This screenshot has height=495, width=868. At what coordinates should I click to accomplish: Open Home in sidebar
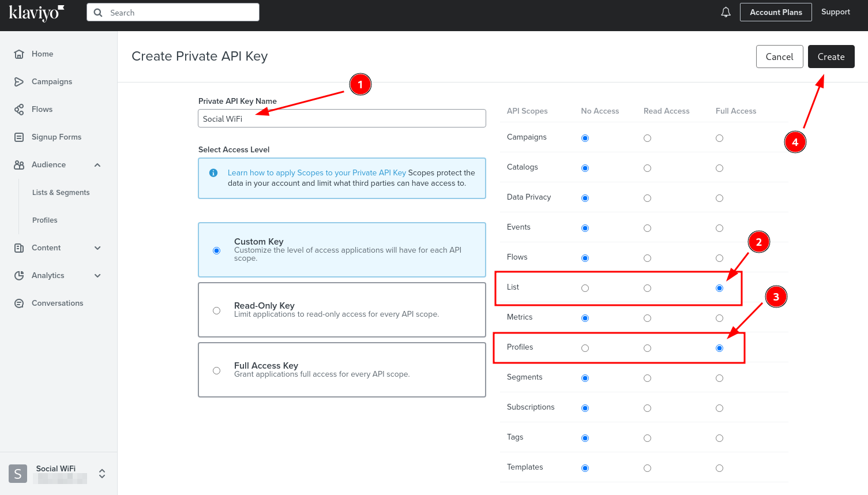43,54
